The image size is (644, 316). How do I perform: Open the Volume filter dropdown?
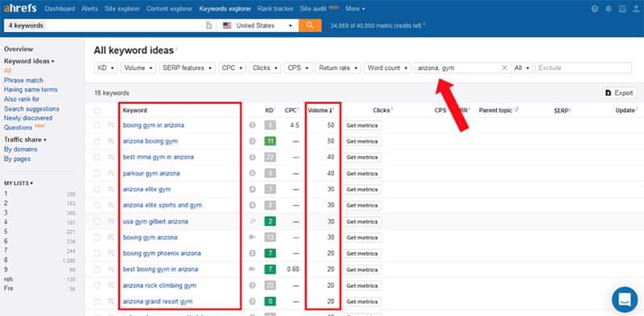[x=138, y=68]
